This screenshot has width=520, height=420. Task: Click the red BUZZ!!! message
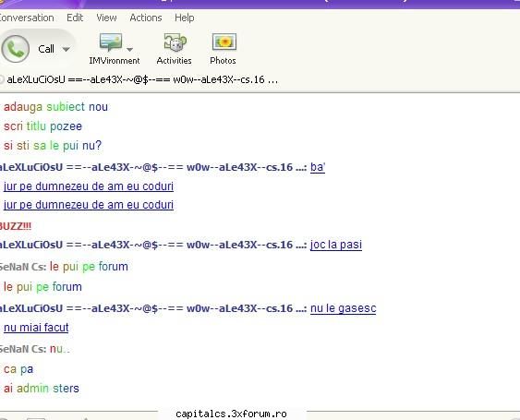point(16,226)
